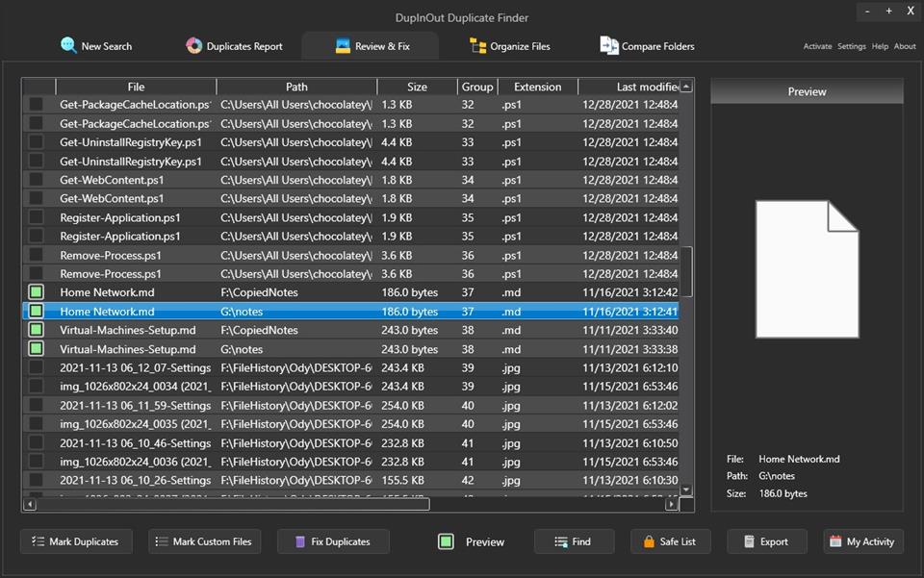924x578 pixels.
Task: Click the Activate link
Action: [x=817, y=46]
